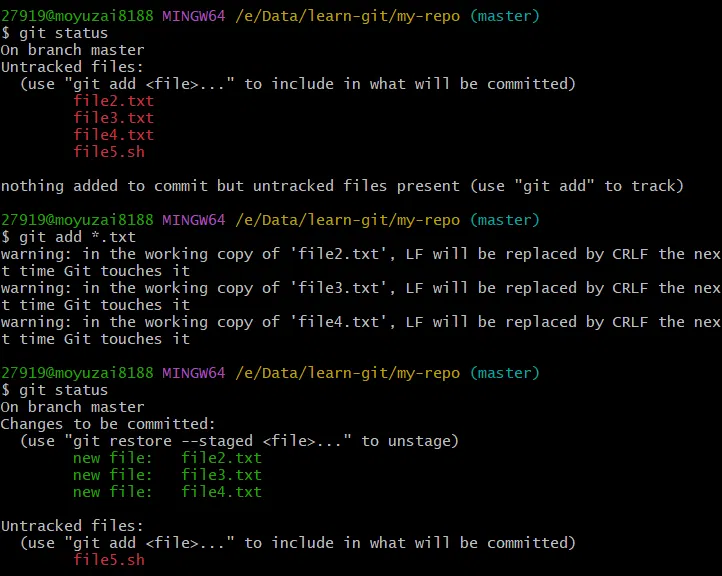Click the 'Changes to be committed:' heading
This screenshot has width=722, height=576.
tap(108, 424)
